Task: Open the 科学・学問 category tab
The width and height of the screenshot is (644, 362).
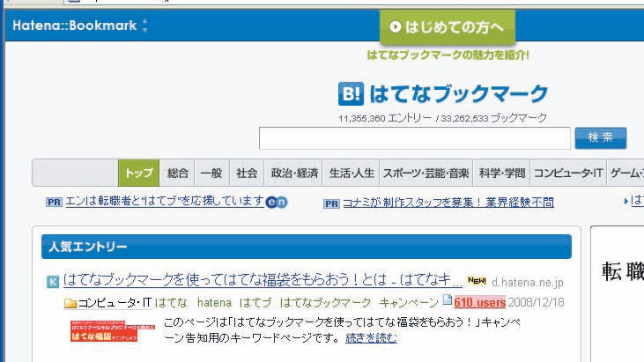Action: click(501, 173)
